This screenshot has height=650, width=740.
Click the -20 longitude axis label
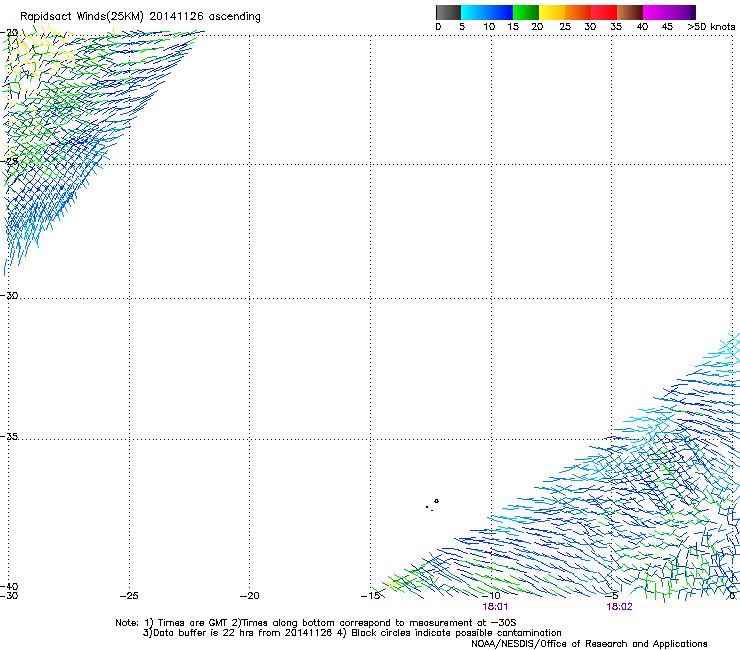tap(250, 596)
